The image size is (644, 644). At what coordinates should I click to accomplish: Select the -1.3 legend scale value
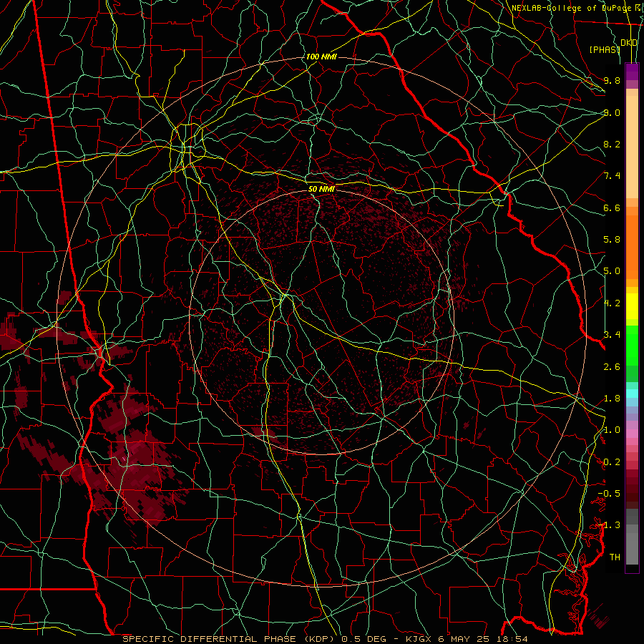[609, 525]
